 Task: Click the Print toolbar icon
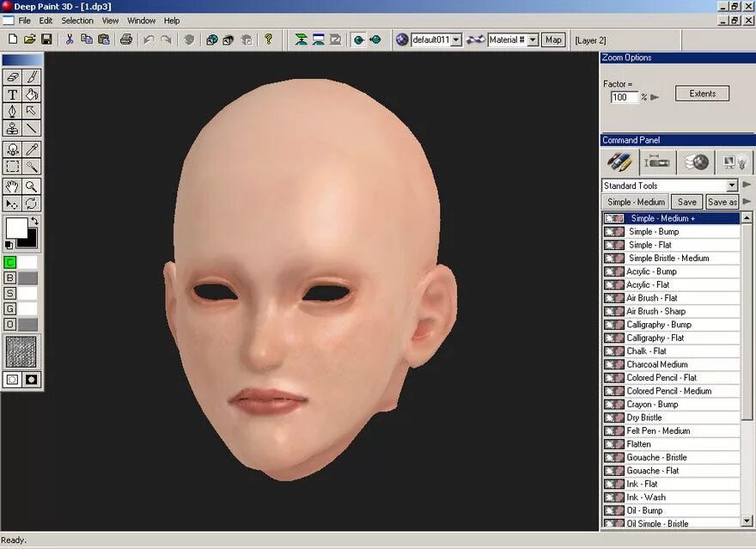coord(126,40)
